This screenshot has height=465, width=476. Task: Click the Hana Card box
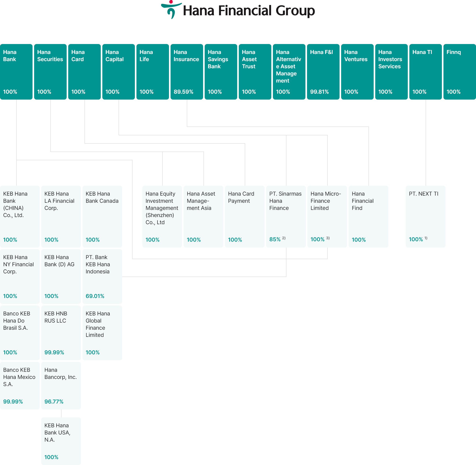click(x=84, y=71)
